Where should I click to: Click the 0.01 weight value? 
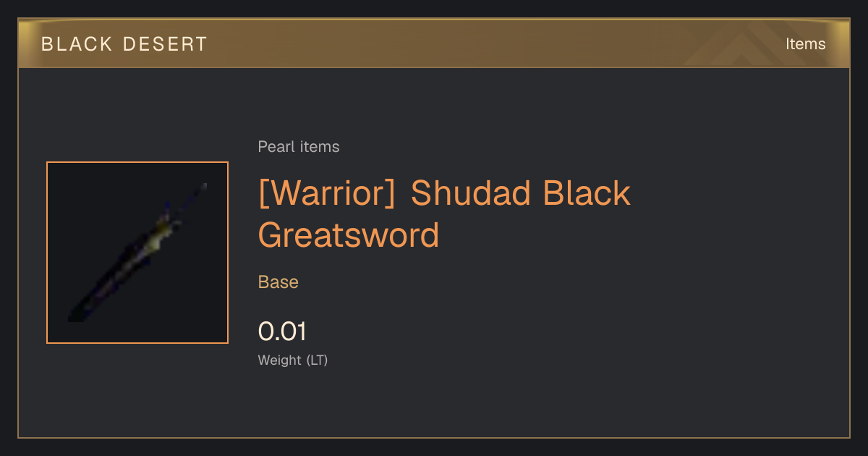point(282,332)
